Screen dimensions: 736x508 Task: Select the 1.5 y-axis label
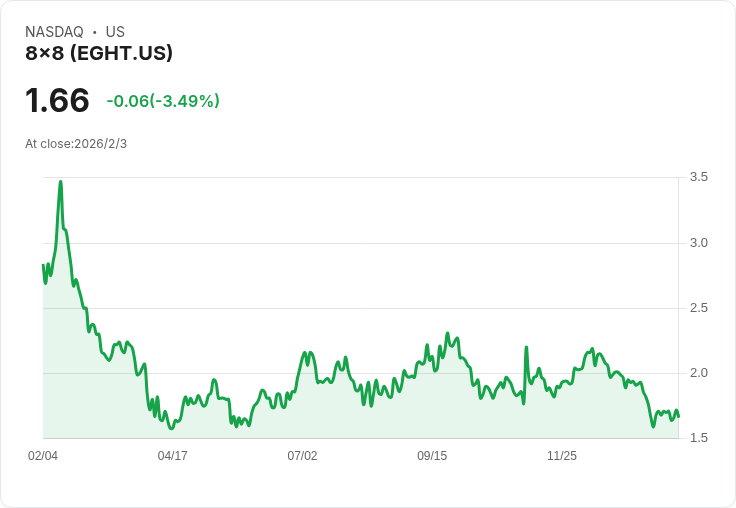(x=699, y=438)
